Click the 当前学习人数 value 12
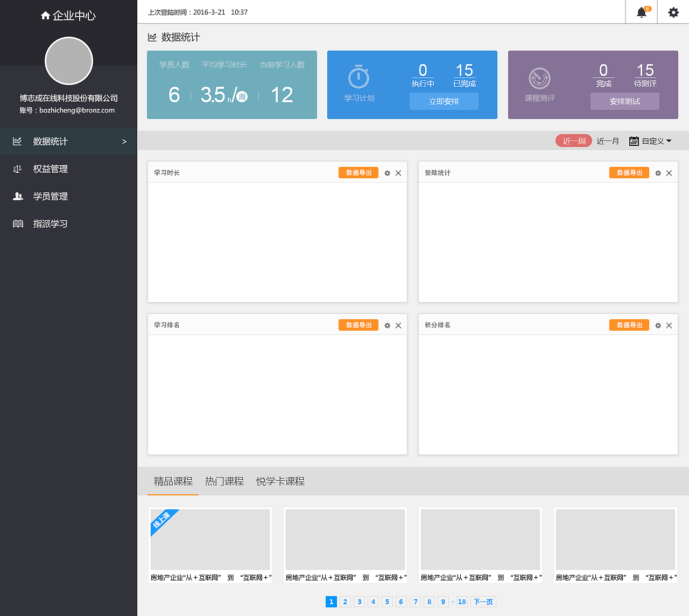The height and width of the screenshot is (616, 689). 282,95
